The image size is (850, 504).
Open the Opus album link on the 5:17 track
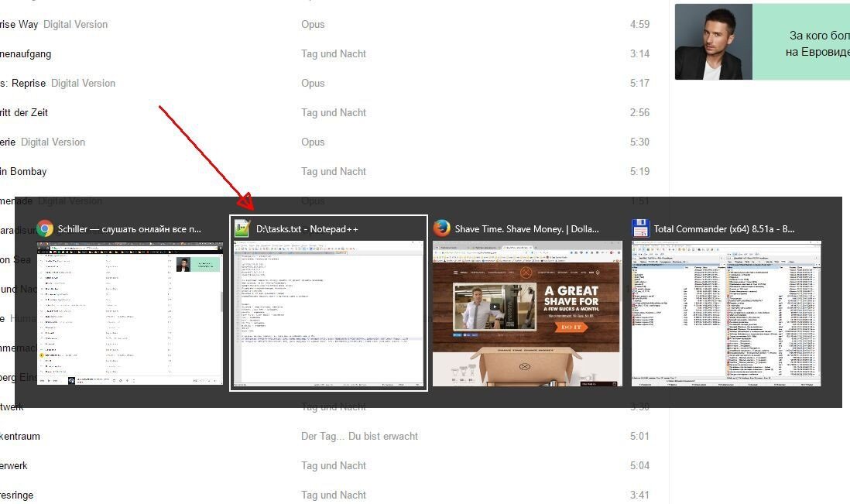point(313,83)
